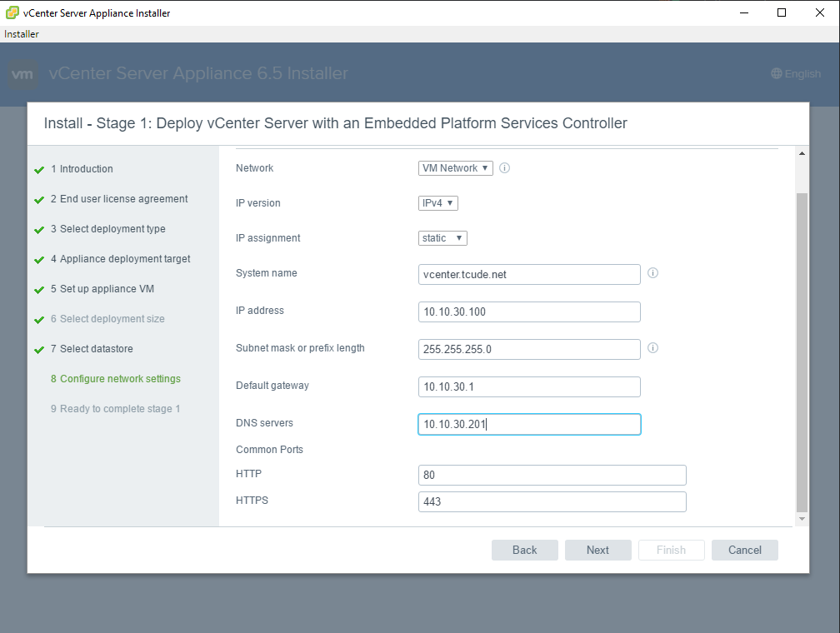Go to step 7 Select datastore
This screenshot has width=840, height=633.
point(92,349)
